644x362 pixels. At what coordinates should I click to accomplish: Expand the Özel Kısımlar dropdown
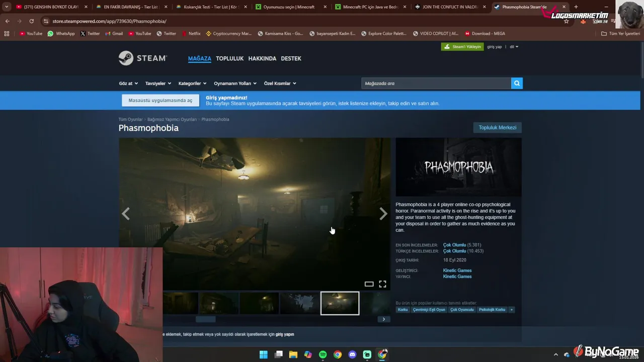coord(280,83)
